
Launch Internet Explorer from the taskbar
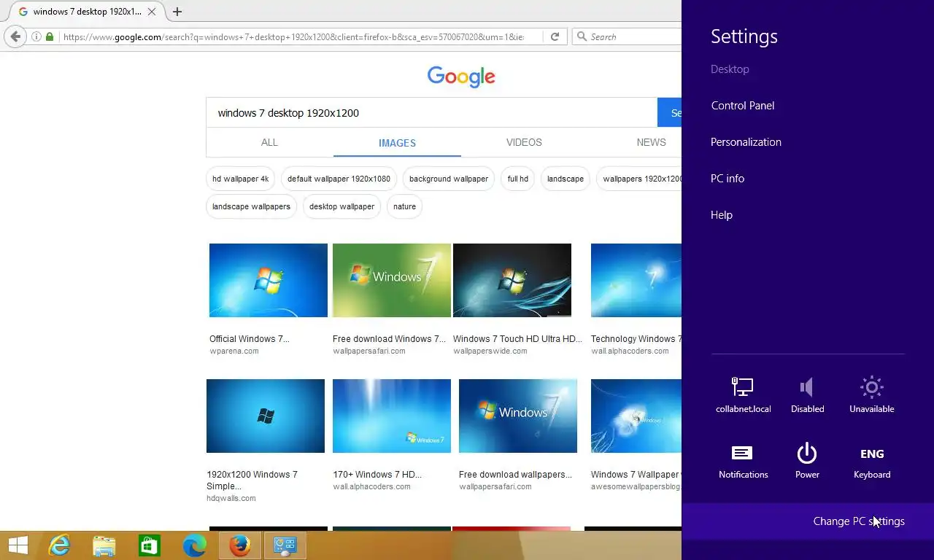point(59,545)
